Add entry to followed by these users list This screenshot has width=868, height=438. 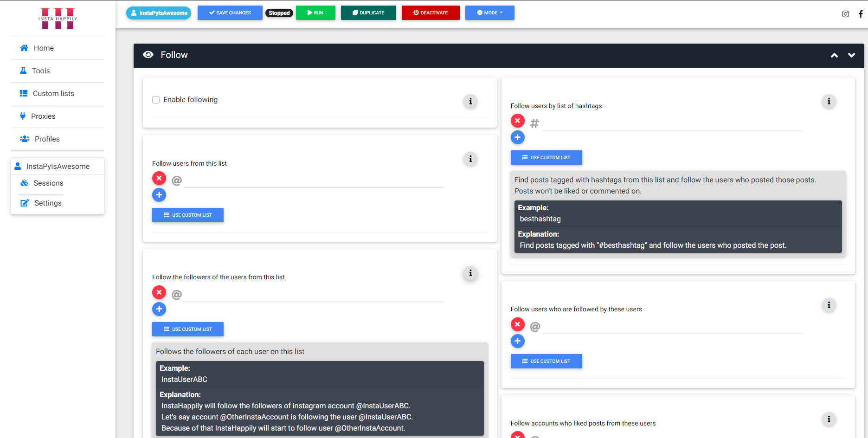coord(518,341)
